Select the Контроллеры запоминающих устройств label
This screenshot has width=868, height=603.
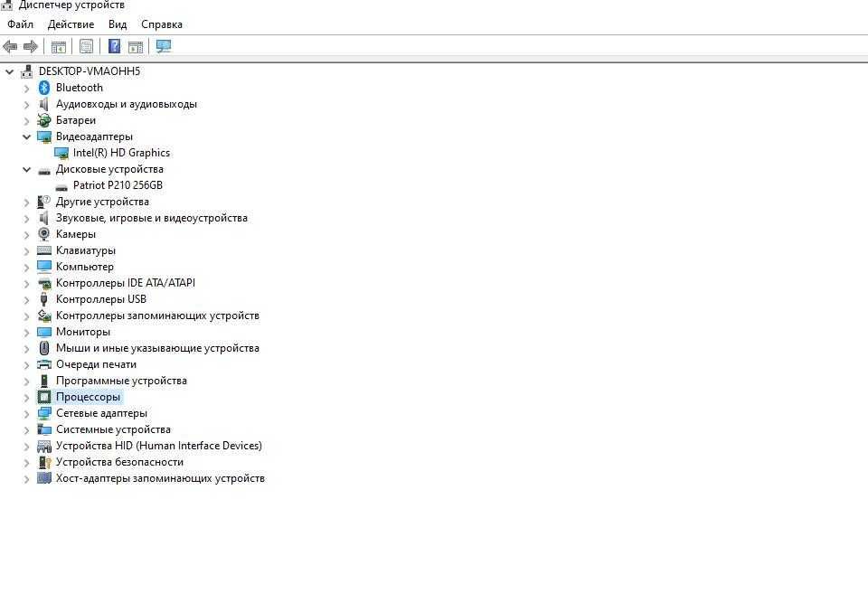click(157, 316)
